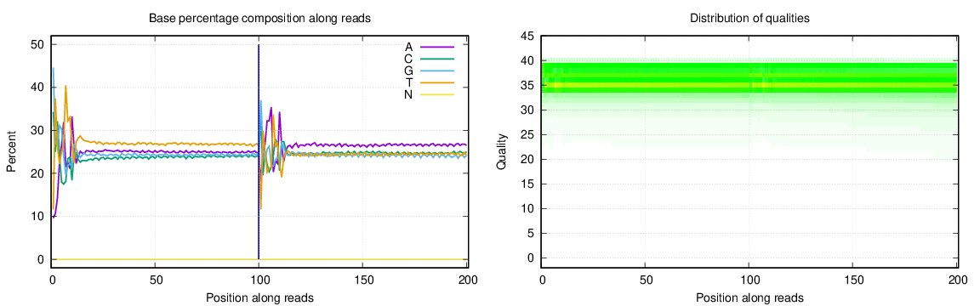The height and width of the screenshot is (306, 980).
Task: Click the orange T peak near 40 percent
Action: pos(66,87)
